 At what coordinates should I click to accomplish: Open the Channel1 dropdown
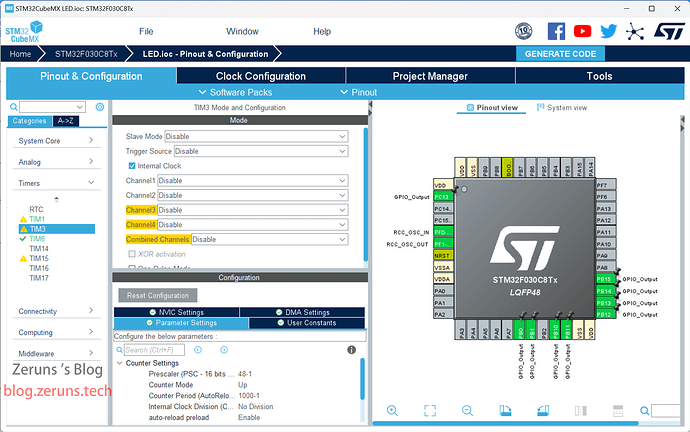pyautogui.click(x=252, y=181)
